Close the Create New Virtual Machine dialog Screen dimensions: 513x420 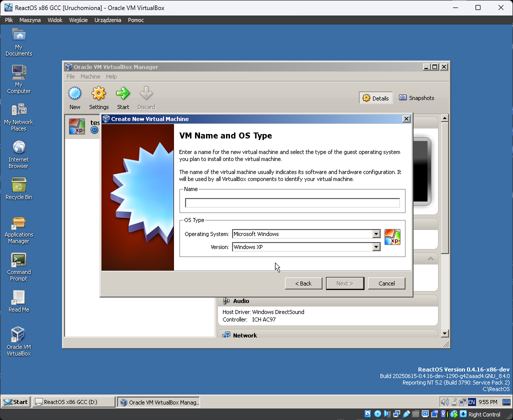click(x=406, y=118)
